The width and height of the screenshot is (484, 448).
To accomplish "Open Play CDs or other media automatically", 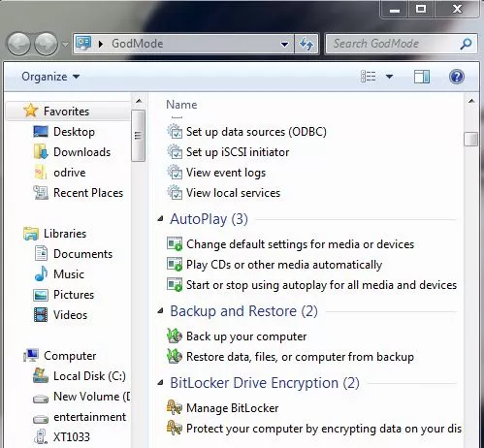I will pyautogui.click(x=284, y=265).
